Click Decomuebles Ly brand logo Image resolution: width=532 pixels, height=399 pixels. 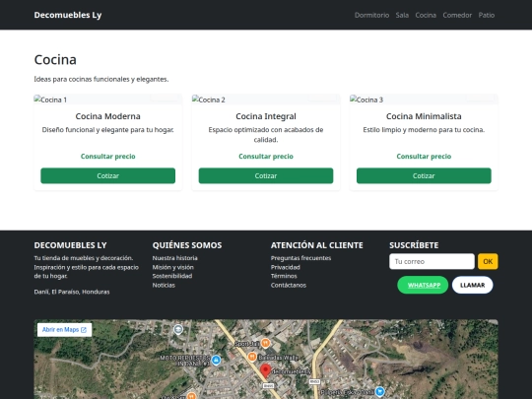coord(68,15)
